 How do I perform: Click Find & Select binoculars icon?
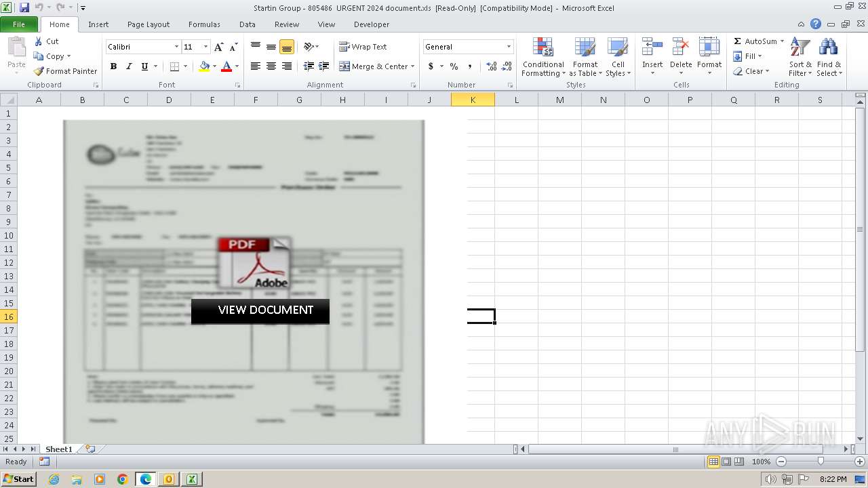[828, 48]
